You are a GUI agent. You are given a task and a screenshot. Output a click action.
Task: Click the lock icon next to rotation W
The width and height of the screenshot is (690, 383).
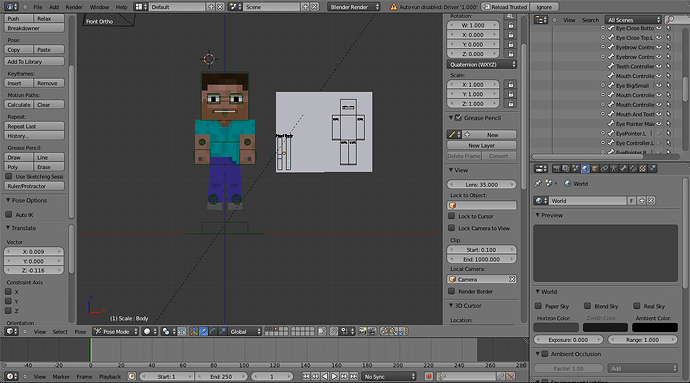[511, 26]
